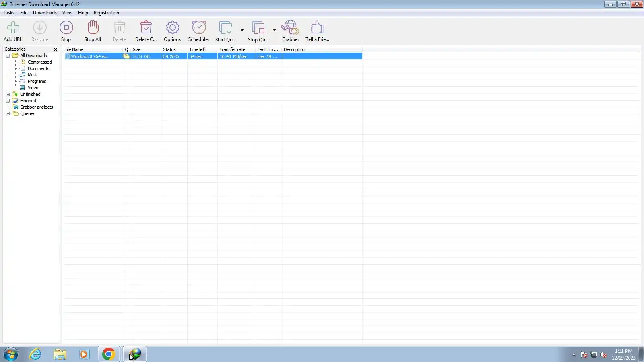
Task: Select the Video category
Action: (33, 88)
